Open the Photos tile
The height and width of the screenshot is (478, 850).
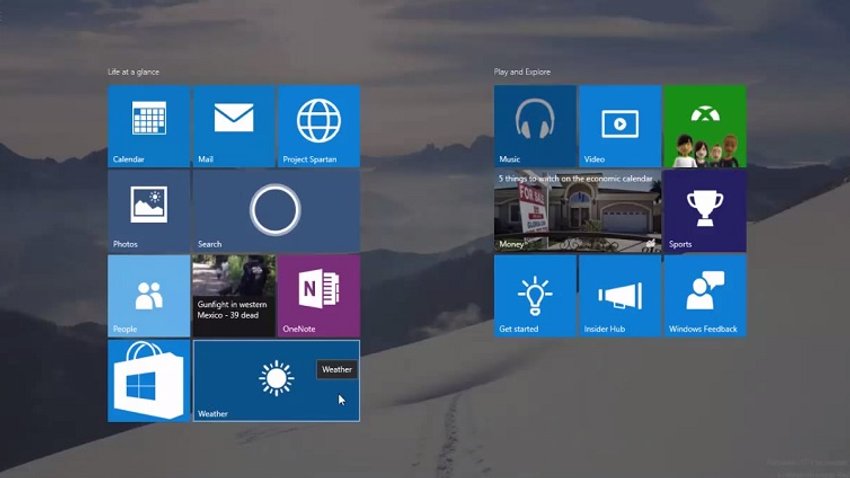pos(149,211)
